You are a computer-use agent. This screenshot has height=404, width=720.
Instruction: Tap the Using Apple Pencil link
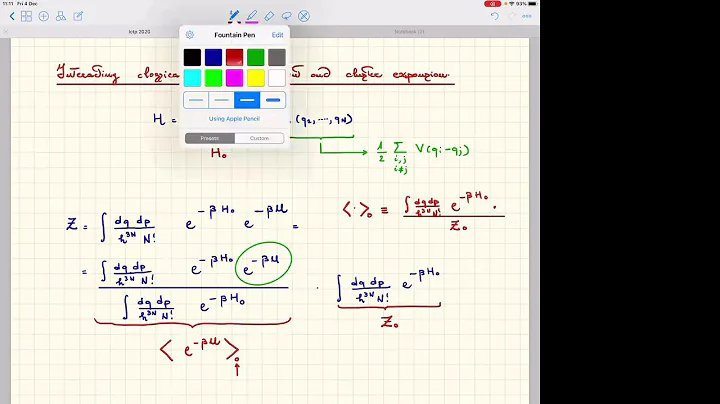pyautogui.click(x=234, y=118)
